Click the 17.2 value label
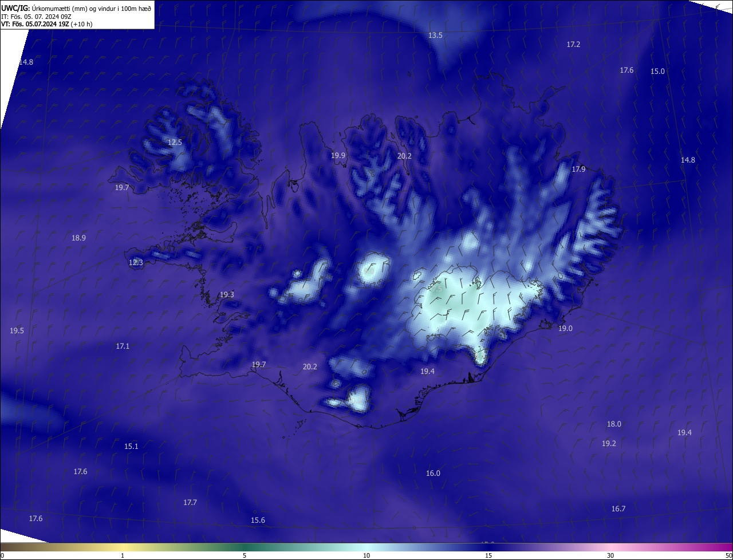 pyautogui.click(x=573, y=45)
